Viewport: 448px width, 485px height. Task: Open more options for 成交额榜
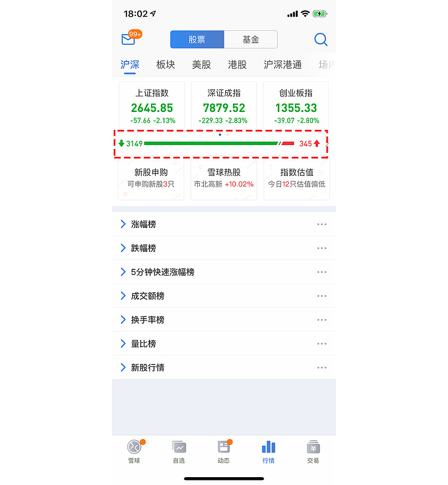[x=322, y=296]
